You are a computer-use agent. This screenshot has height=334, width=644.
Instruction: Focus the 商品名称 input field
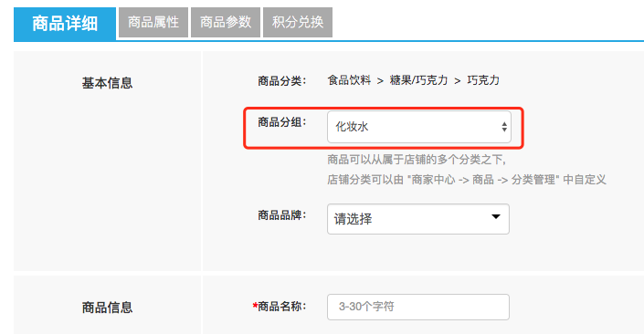[418, 307]
